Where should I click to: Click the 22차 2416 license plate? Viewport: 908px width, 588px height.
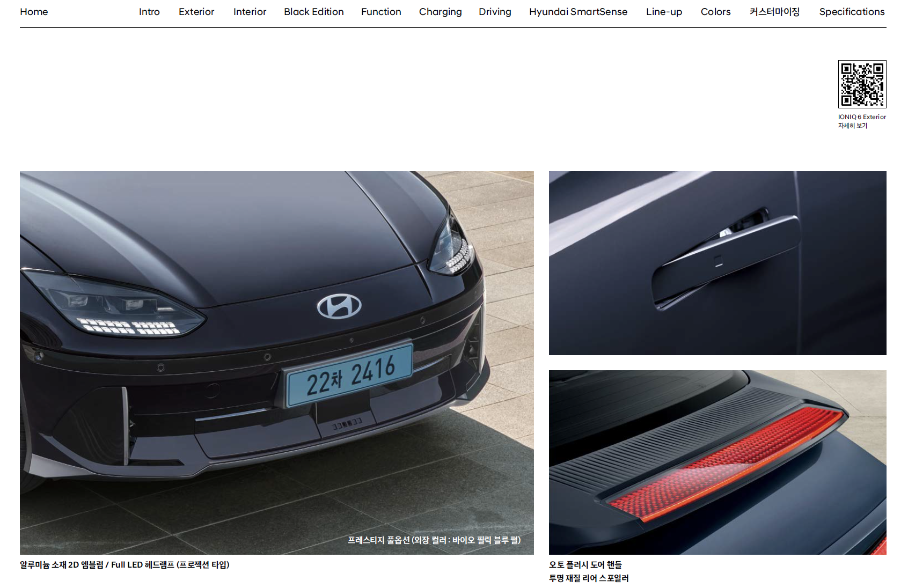pos(349,375)
